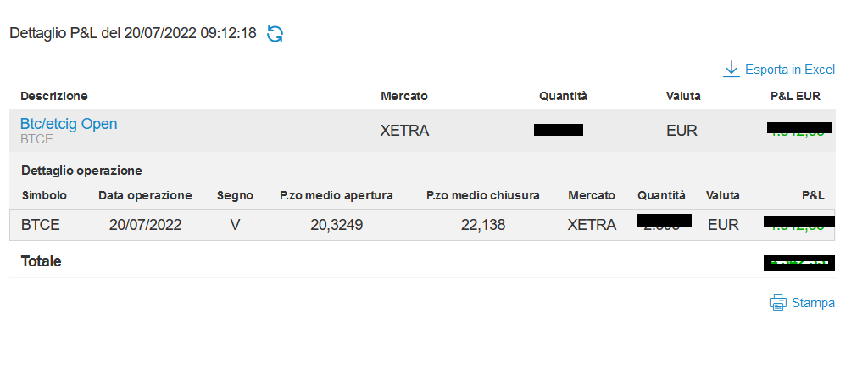Click the Segno column header
The image size is (868, 387).
235,195
